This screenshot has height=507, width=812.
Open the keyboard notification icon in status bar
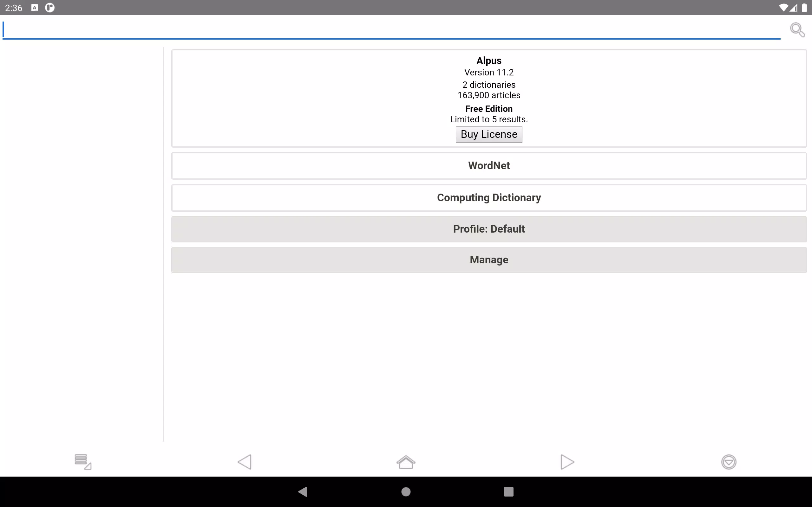tap(35, 8)
